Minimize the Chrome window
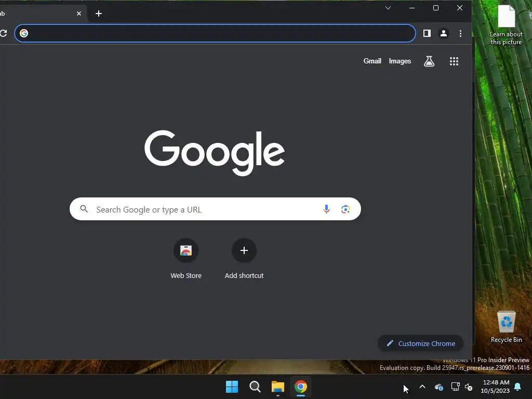This screenshot has height=399, width=532. point(412,8)
